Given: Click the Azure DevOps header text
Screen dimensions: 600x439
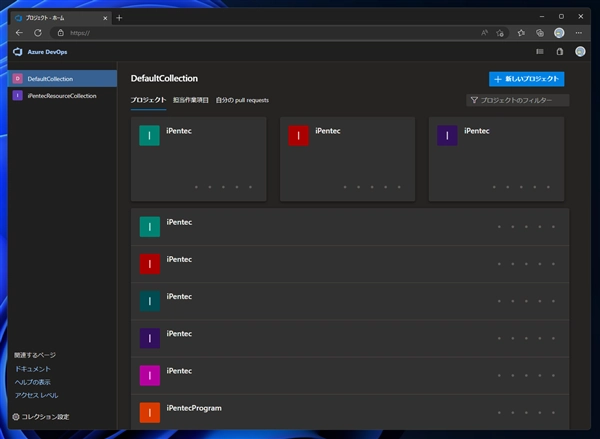Looking at the screenshot, I should click(47, 52).
